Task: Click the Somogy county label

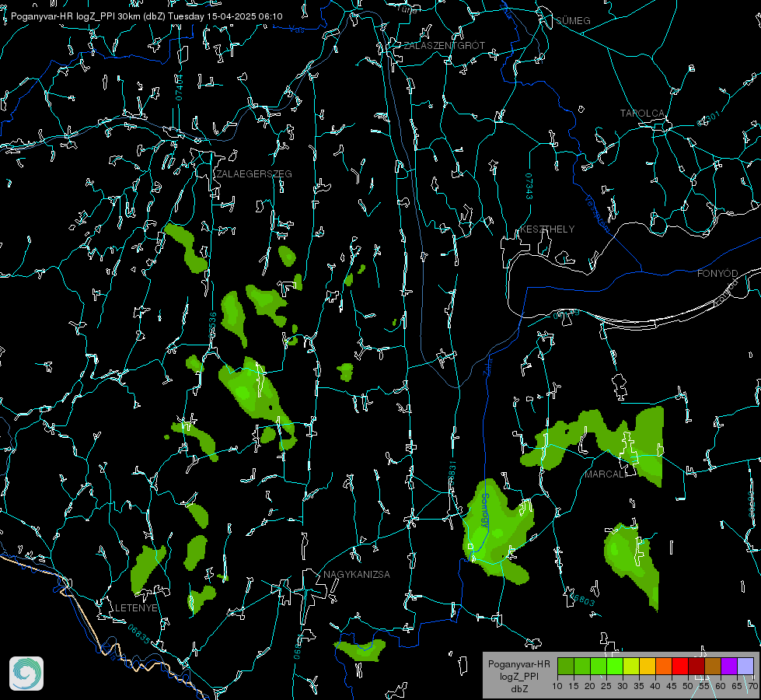Action: pos(485,510)
